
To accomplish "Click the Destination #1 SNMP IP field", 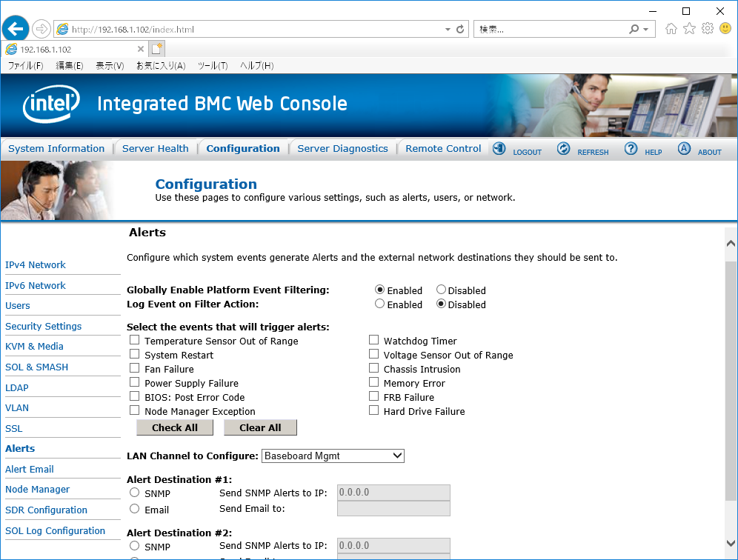I will (393, 493).
